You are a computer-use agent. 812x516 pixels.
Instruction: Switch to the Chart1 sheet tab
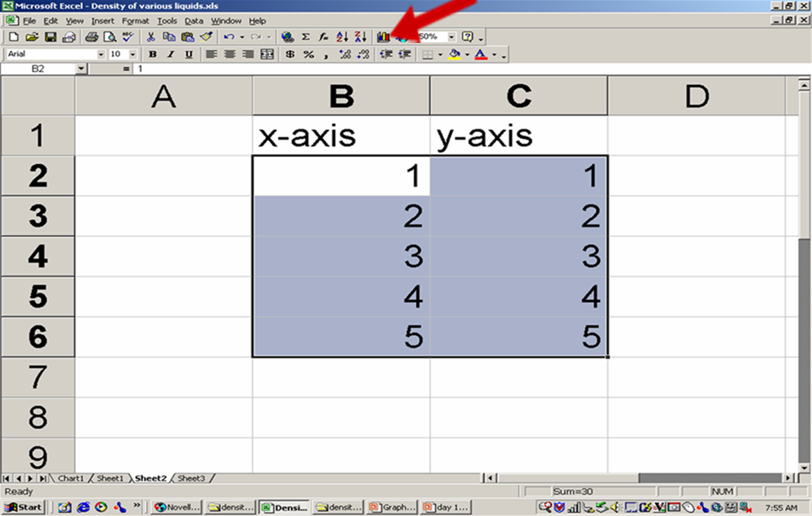(x=71, y=478)
